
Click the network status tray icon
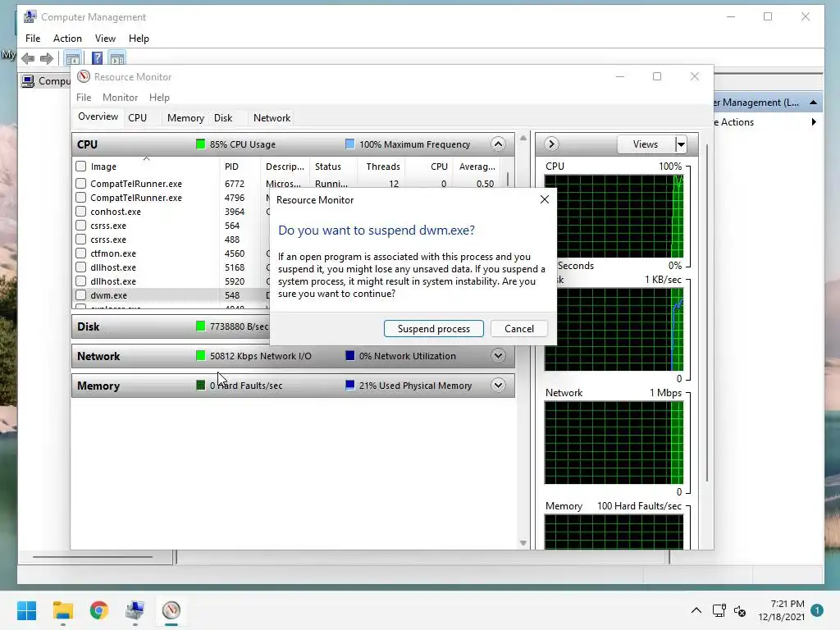pyautogui.click(x=719, y=610)
